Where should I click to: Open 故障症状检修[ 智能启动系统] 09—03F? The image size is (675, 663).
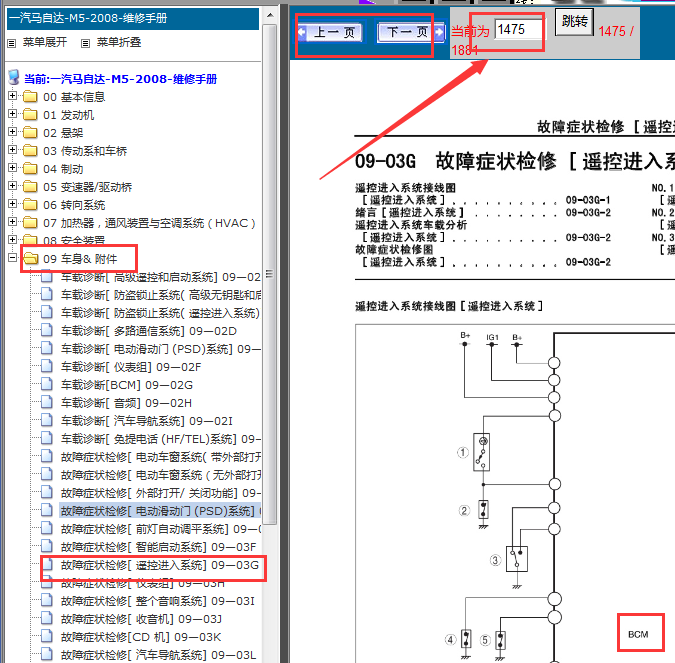tap(158, 547)
